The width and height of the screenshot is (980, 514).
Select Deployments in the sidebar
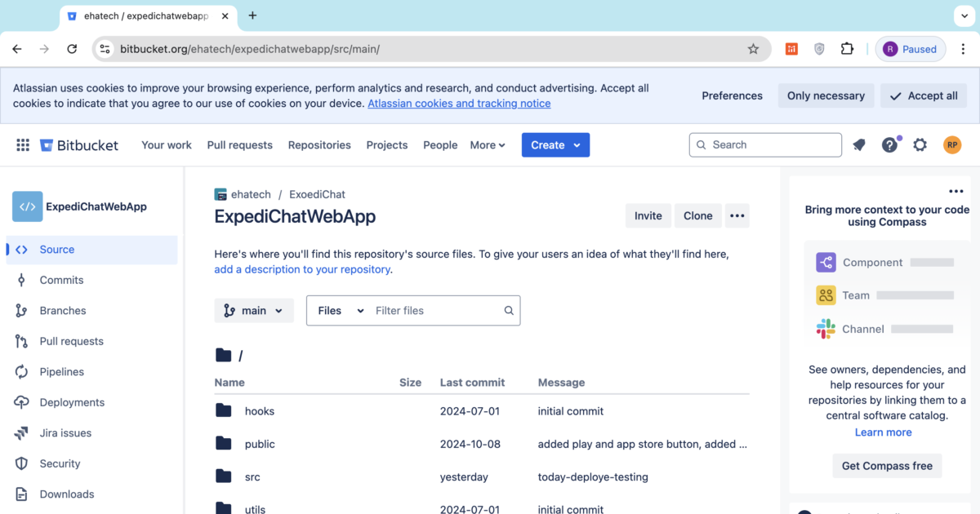pos(91,402)
